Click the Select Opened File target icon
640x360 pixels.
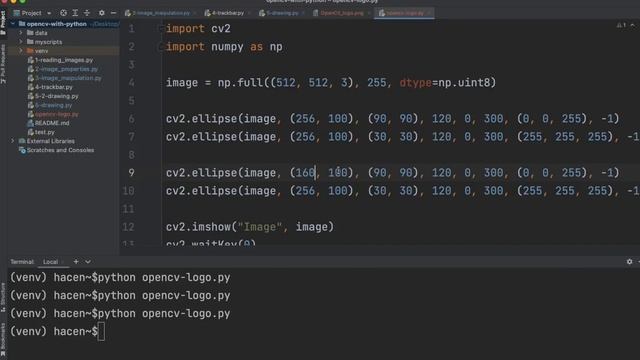63,13
